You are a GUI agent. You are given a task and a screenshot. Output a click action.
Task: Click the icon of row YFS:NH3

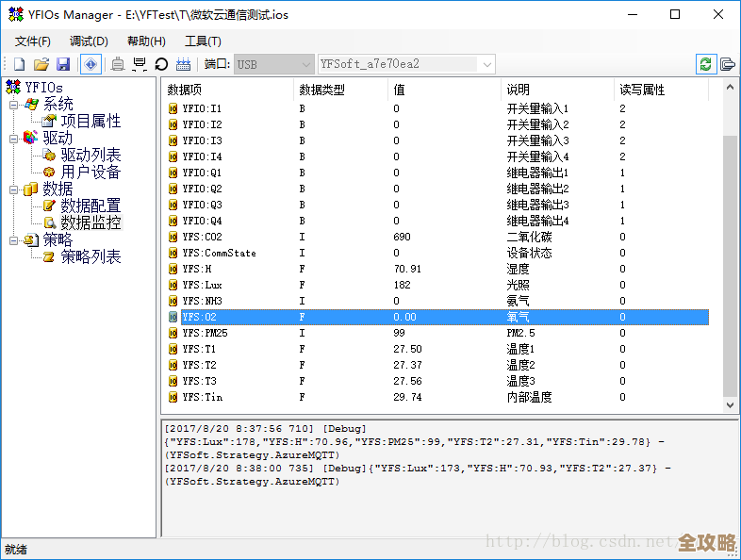pyautogui.click(x=173, y=302)
